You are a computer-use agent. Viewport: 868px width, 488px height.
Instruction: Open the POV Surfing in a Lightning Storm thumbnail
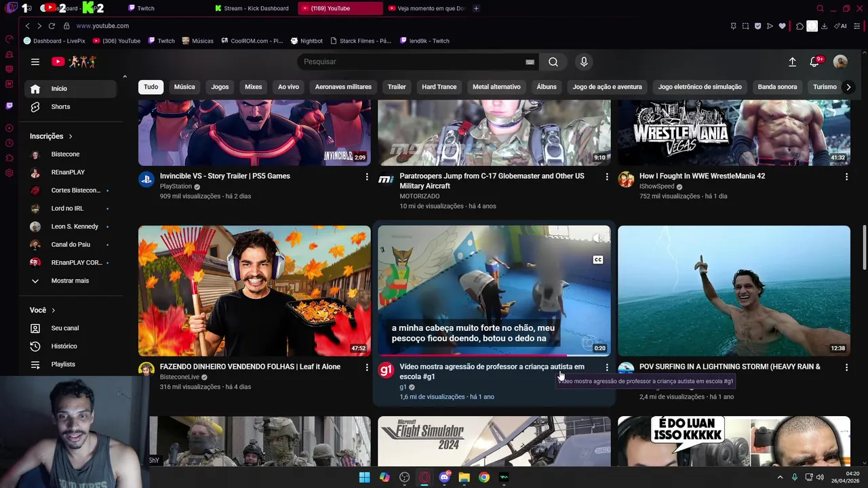pyautogui.click(x=734, y=291)
